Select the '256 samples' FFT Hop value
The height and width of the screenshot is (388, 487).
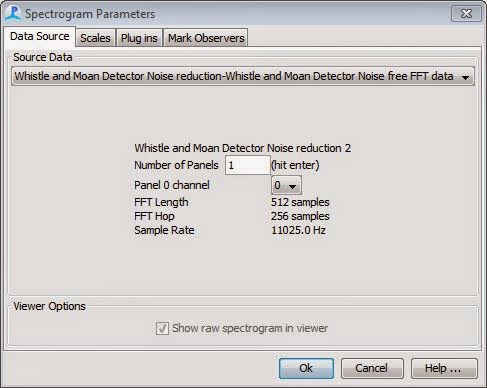point(300,216)
